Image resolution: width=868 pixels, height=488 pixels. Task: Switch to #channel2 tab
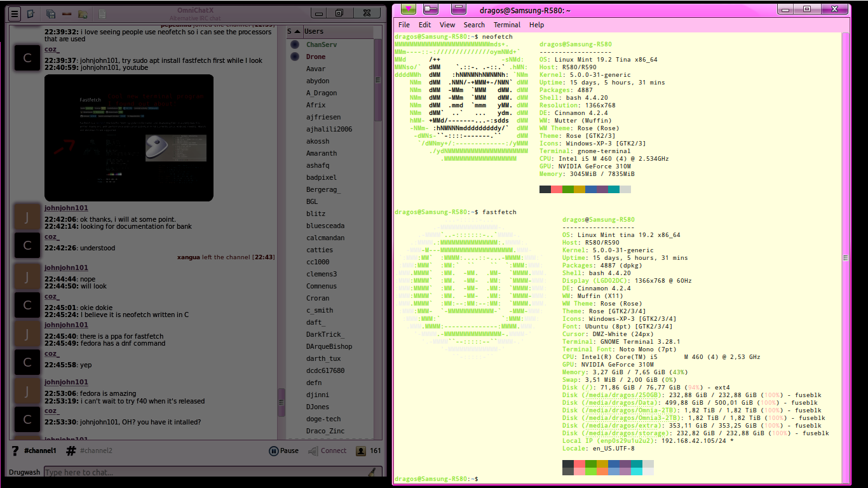[x=96, y=451]
